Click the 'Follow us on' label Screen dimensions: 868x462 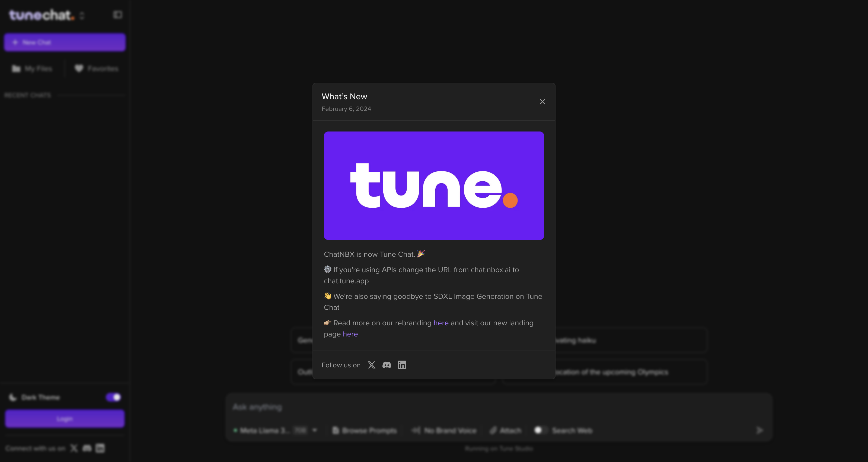[341, 365]
